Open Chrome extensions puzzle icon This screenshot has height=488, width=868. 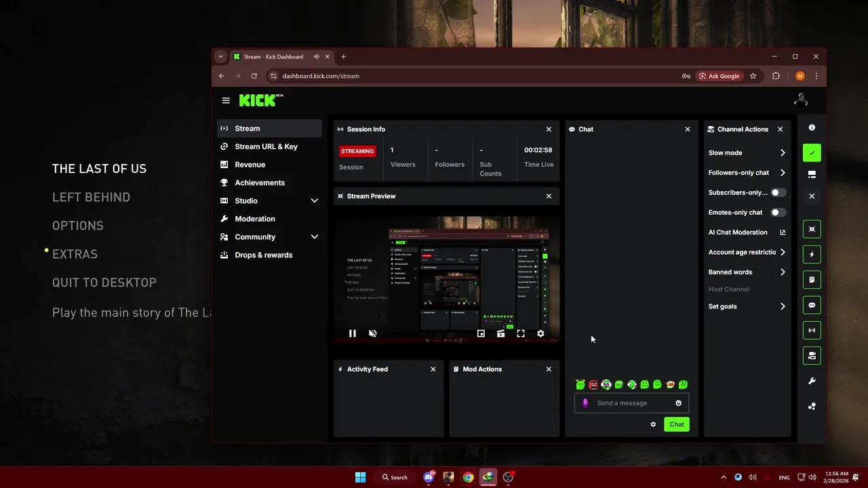pyautogui.click(x=776, y=76)
